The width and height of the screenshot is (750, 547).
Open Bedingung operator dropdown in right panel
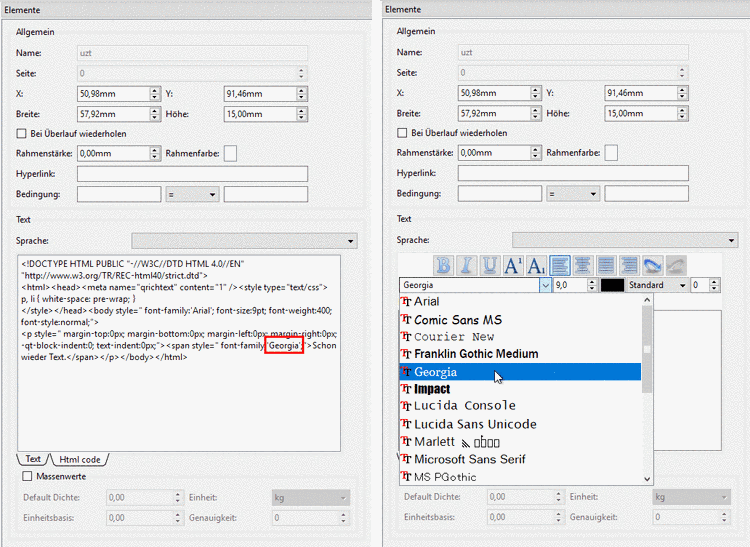tap(573, 194)
